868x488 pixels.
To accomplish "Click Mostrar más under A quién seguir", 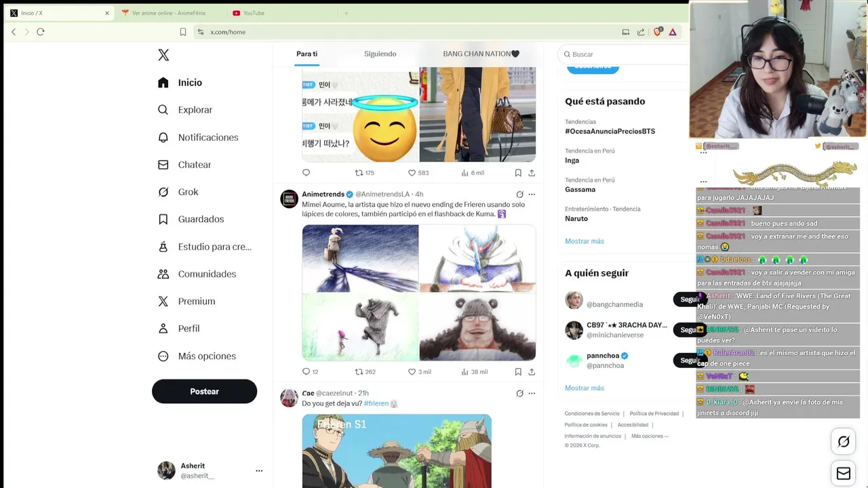I will coord(585,388).
